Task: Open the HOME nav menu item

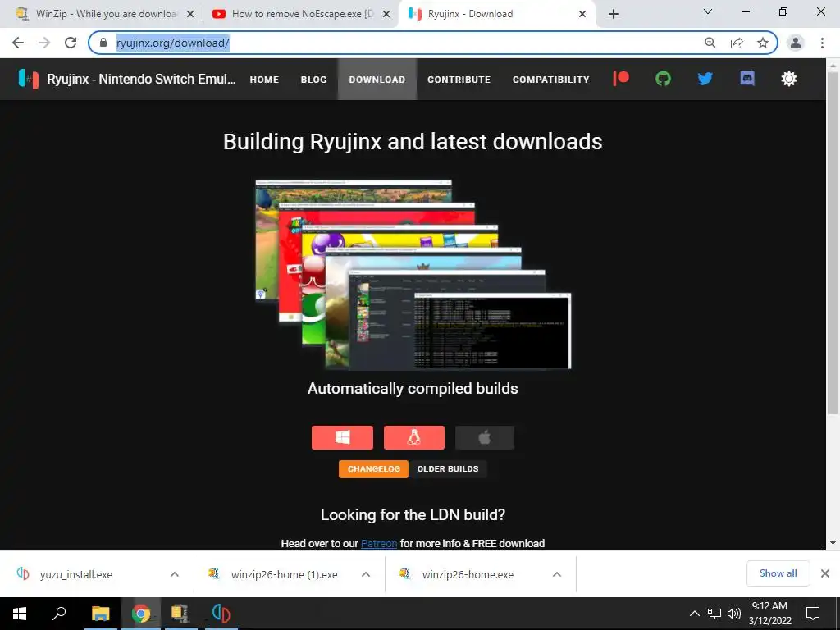Action: 264,80
